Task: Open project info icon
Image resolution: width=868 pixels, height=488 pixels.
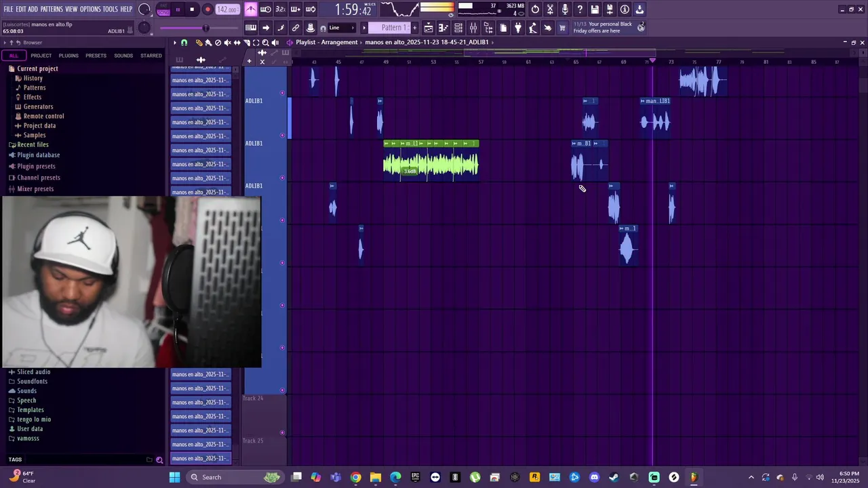Action: pyautogui.click(x=625, y=9)
